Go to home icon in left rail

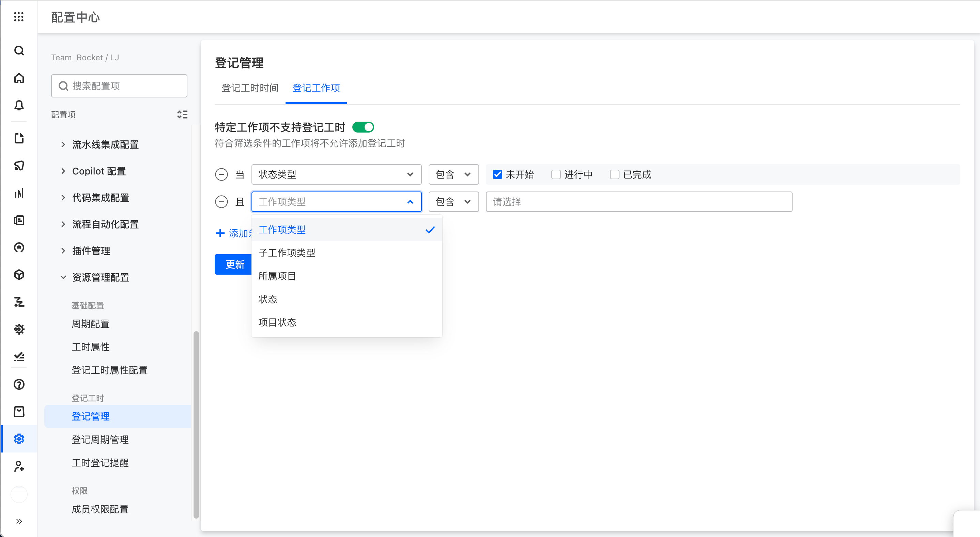[x=19, y=78]
